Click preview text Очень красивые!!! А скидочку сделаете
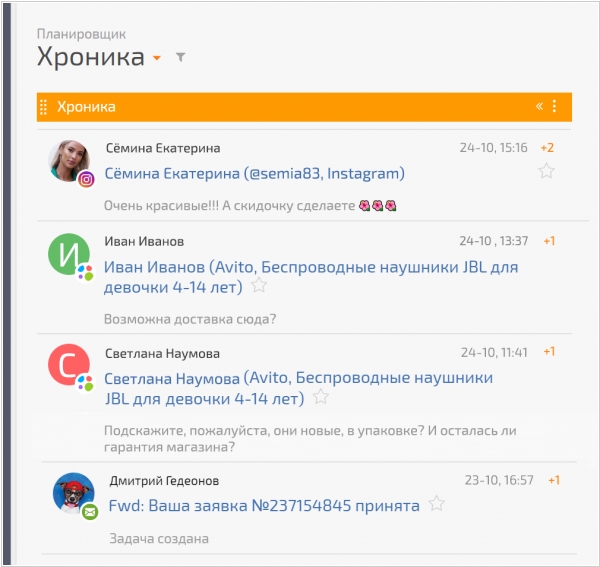This screenshot has height=567, width=600. (250, 206)
